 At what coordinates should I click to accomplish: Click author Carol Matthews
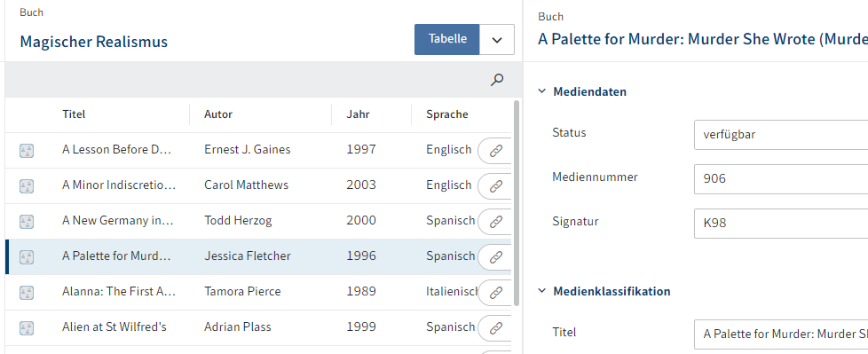[247, 185]
